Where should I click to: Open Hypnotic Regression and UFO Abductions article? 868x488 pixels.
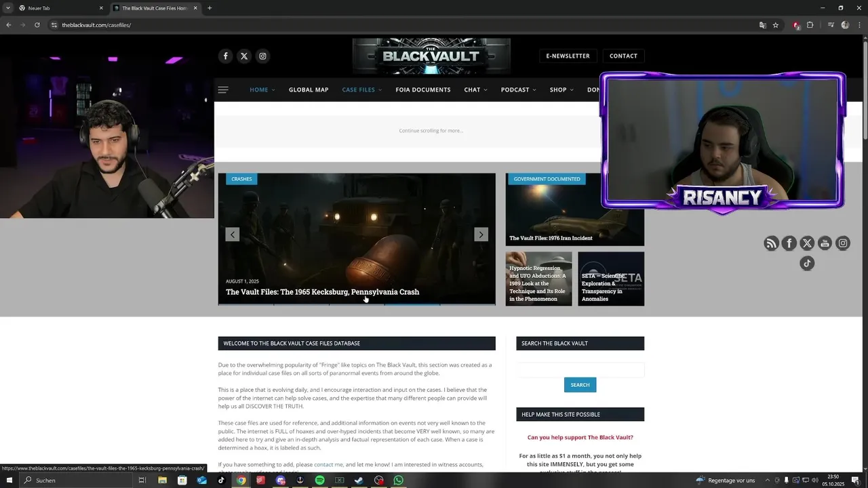538,283
